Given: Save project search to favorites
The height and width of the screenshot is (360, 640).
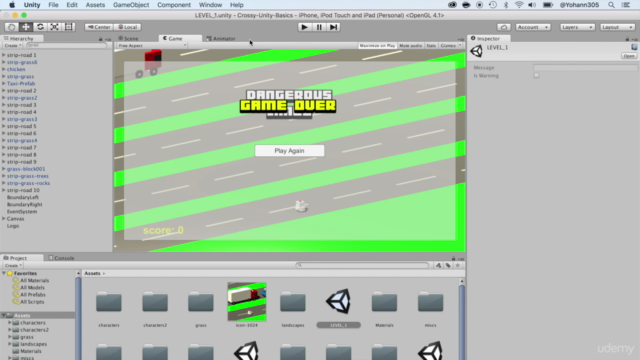Looking at the screenshot, I should (458, 265).
